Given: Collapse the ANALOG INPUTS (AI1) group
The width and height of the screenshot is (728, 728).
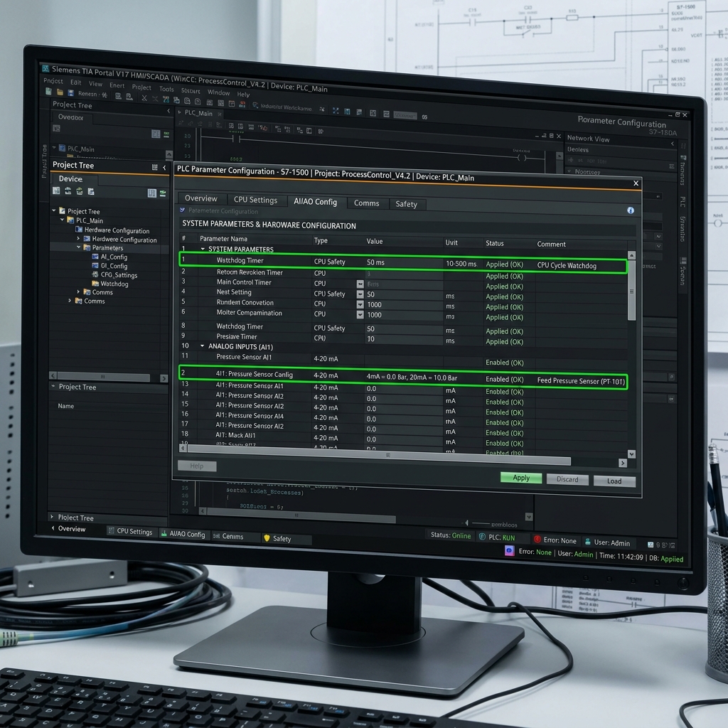Looking at the screenshot, I should [203, 346].
